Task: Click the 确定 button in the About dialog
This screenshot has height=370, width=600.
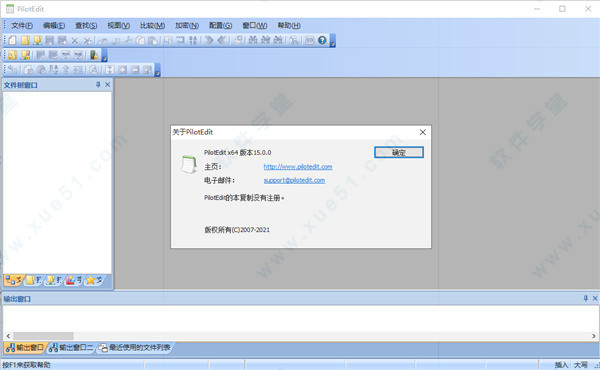Action: coord(399,152)
